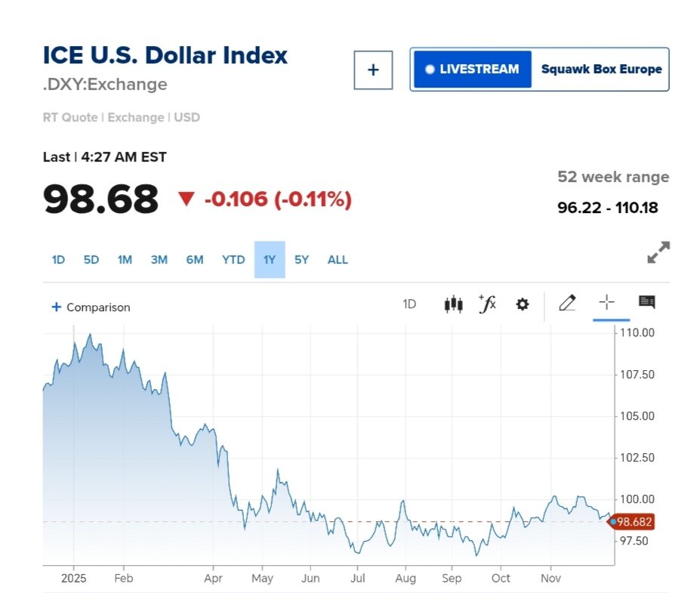Open Squawk Box Europe link
Image resolution: width=700 pixels, height=593 pixels.
tap(601, 69)
